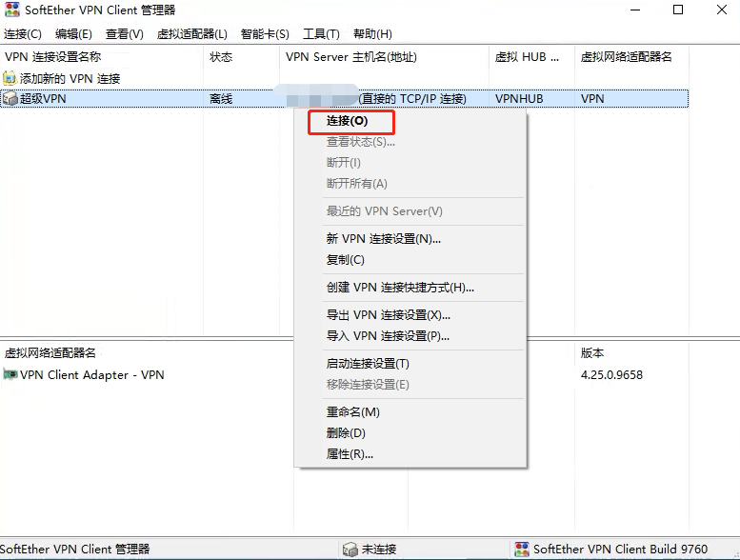Open the 智能卡(S) menu
This screenshot has height=560, width=740.
265,34
